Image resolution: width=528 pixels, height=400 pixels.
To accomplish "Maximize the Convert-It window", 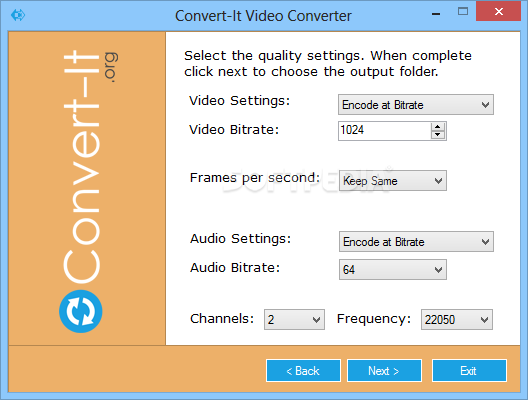I will pos(463,11).
